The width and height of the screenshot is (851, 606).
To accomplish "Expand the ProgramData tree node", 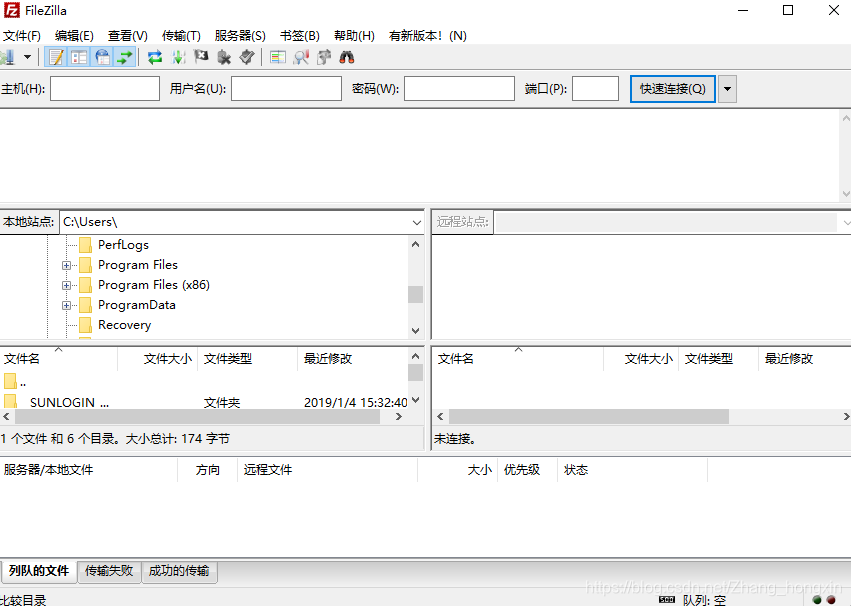I will point(66,305).
